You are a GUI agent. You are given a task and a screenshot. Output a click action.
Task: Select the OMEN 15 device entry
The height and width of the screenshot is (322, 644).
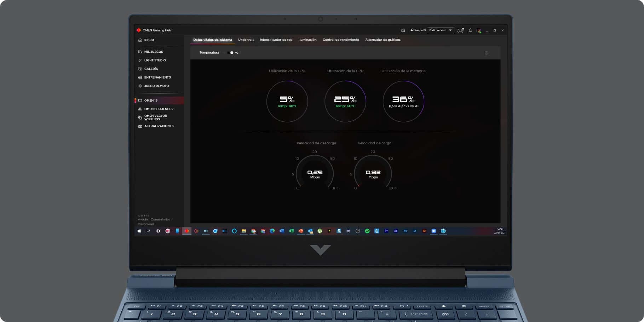(x=159, y=100)
